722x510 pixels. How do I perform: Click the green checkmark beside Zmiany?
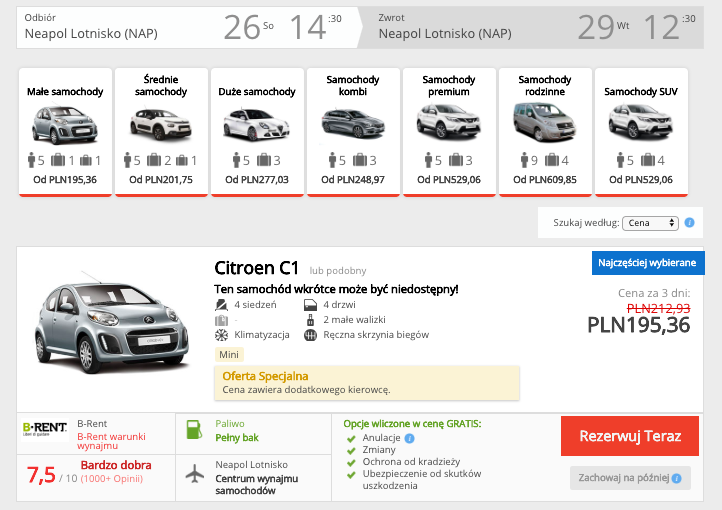click(x=351, y=451)
